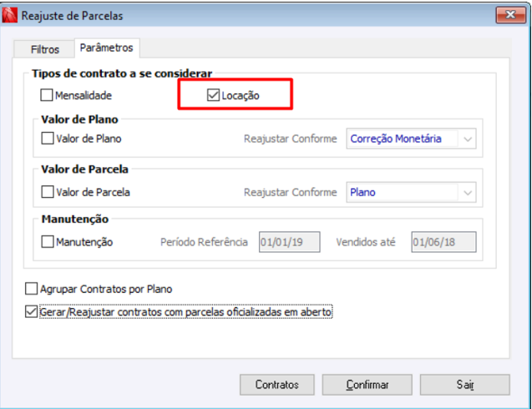Tick the Valor de Plano checkbox
Screen dimensions: 532x409
(x=47, y=139)
